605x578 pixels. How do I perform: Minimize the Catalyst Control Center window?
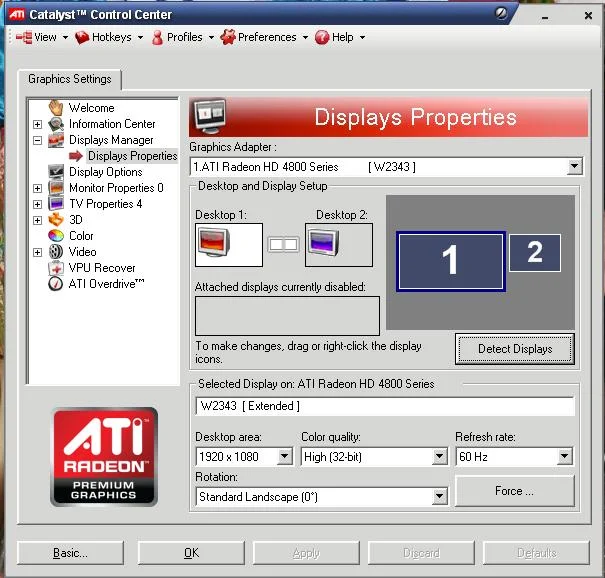pyautogui.click(x=545, y=16)
